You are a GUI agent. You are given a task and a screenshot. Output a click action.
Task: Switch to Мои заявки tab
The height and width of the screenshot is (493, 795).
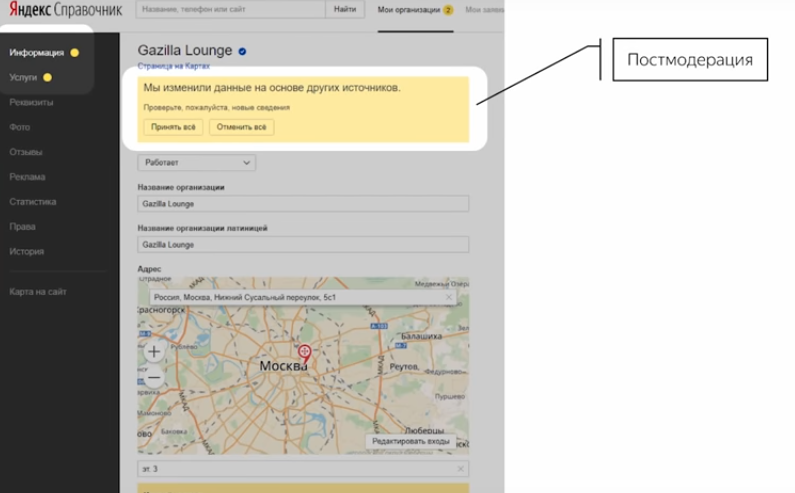484,10
